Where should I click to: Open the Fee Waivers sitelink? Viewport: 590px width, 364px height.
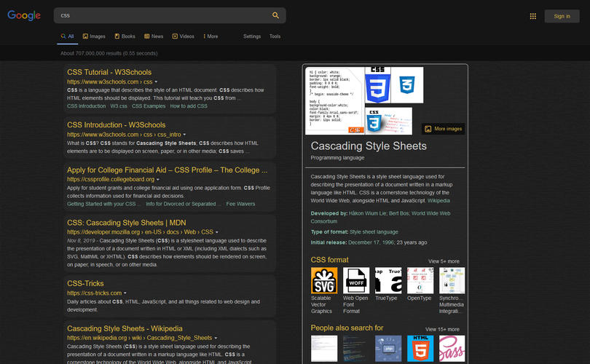point(240,204)
